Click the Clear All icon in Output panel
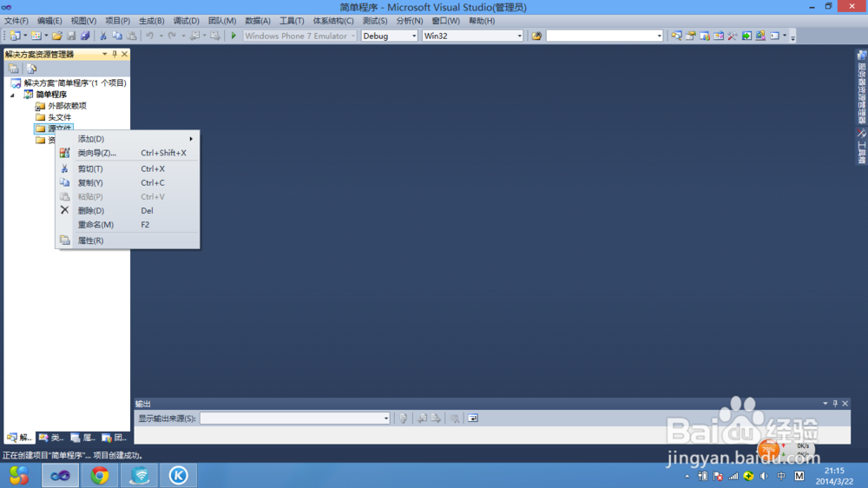This screenshot has height=488, width=868. coord(455,419)
